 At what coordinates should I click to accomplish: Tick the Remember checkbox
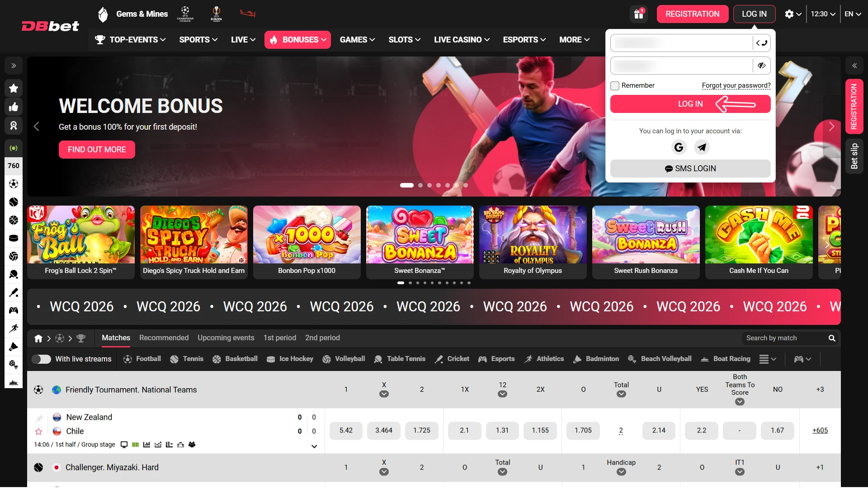(615, 86)
